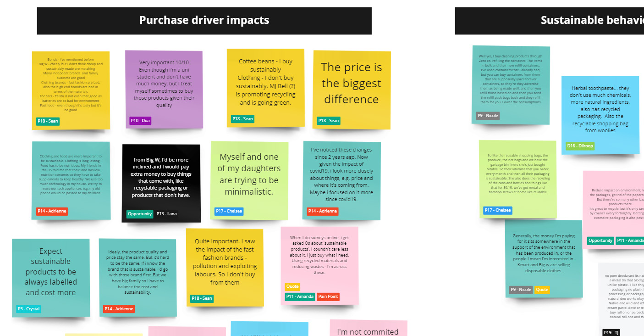Click Quote tag on pink surveys note
The image size is (644, 336).
point(292,286)
